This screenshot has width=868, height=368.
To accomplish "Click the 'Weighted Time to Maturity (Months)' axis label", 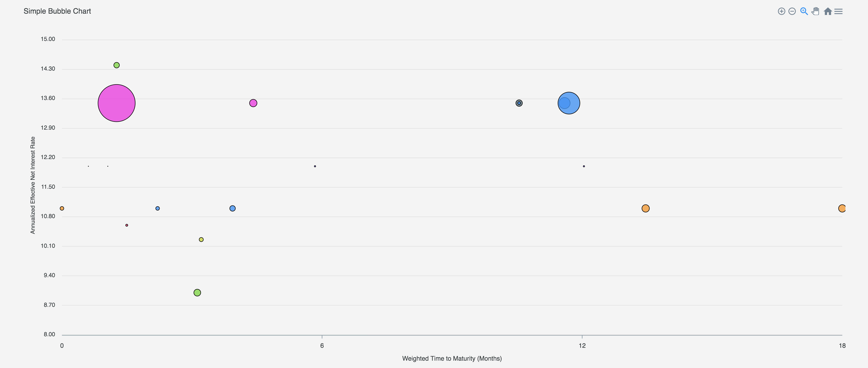I will point(452,359).
